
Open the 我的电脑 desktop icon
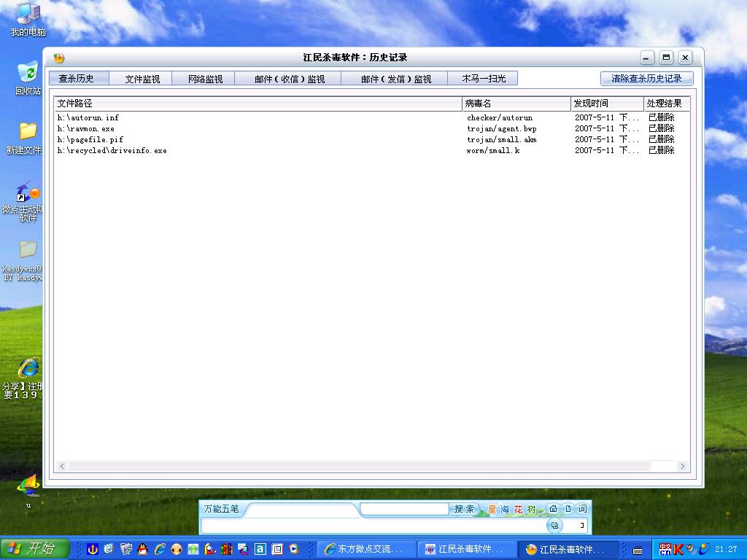(28, 19)
